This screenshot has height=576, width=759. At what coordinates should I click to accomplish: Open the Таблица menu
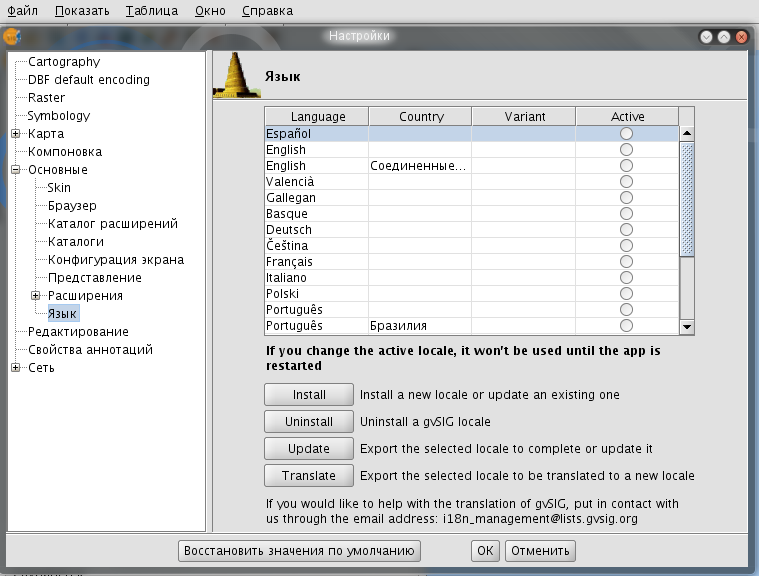point(152,11)
